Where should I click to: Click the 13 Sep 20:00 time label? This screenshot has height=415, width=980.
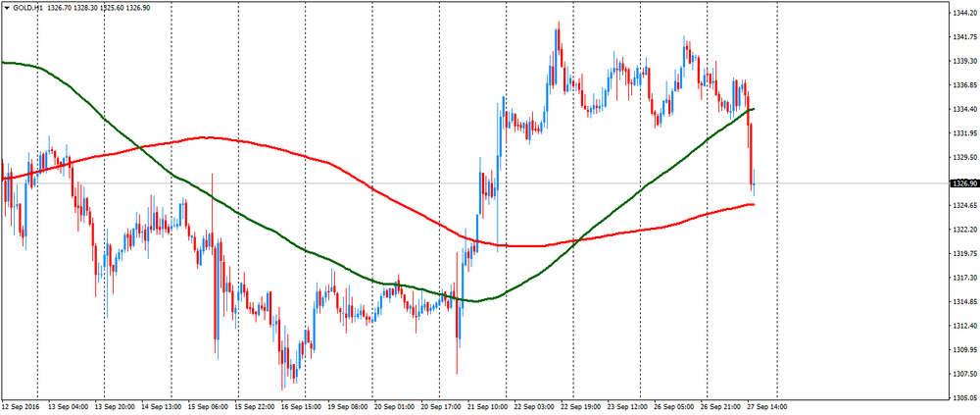pos(113,406)
